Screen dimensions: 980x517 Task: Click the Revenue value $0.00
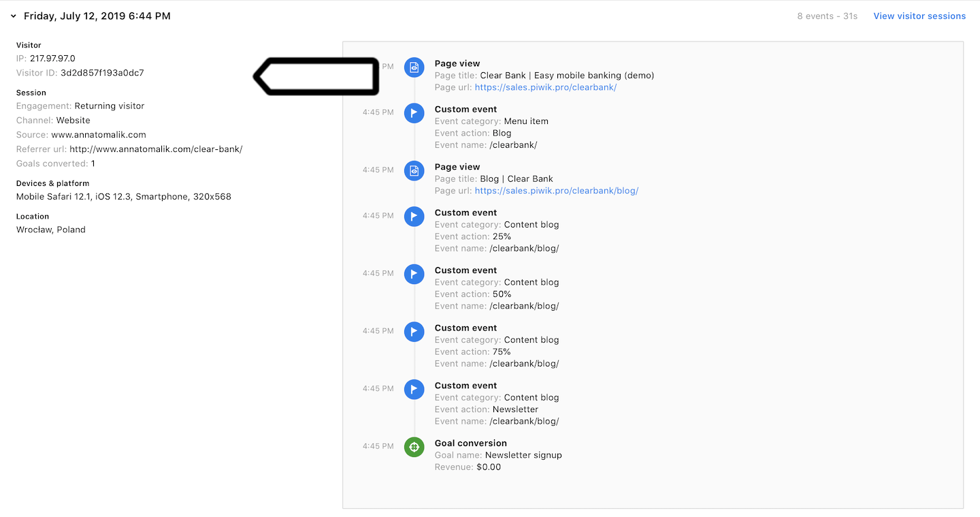click(489, 467)
